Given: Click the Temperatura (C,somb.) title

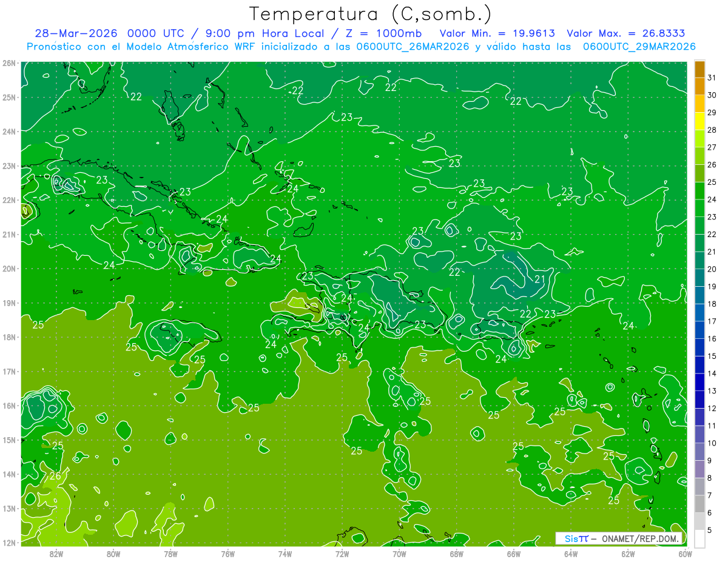Looking at the screenshot, I should point(371,14).
